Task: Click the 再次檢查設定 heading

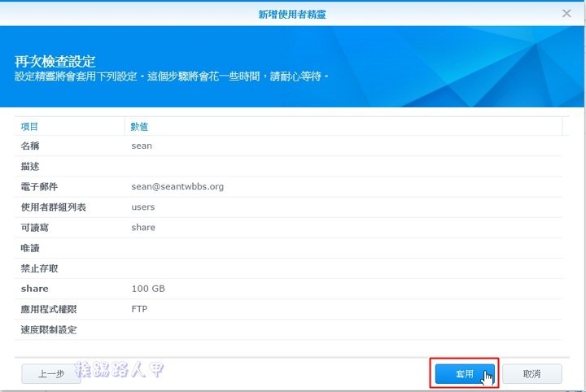Action: 55,61
